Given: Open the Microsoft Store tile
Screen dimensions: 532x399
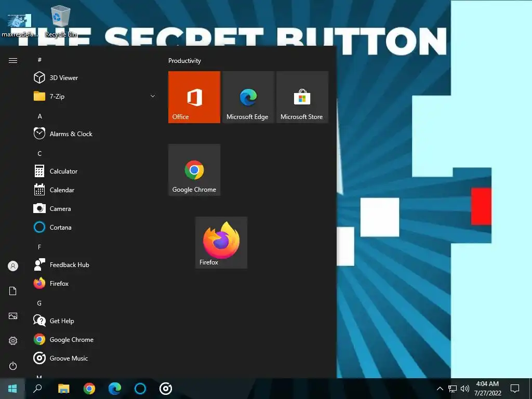Looking at the screenshot, I should (x=302, y=97).
